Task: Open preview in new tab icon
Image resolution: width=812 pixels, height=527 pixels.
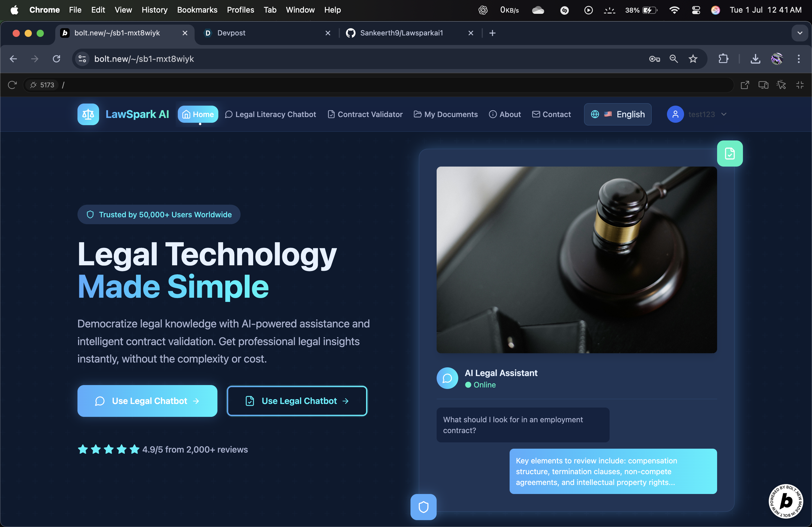Action: (x=744, y=85)
